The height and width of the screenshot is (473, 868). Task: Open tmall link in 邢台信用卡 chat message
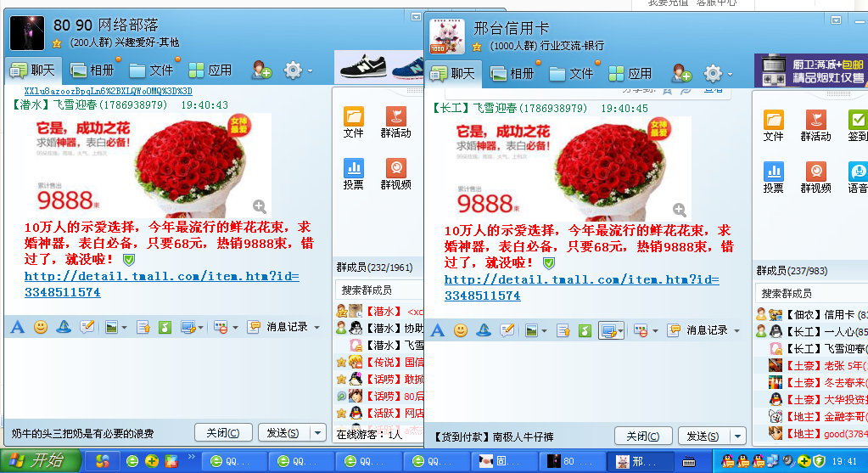pos(582,288)
